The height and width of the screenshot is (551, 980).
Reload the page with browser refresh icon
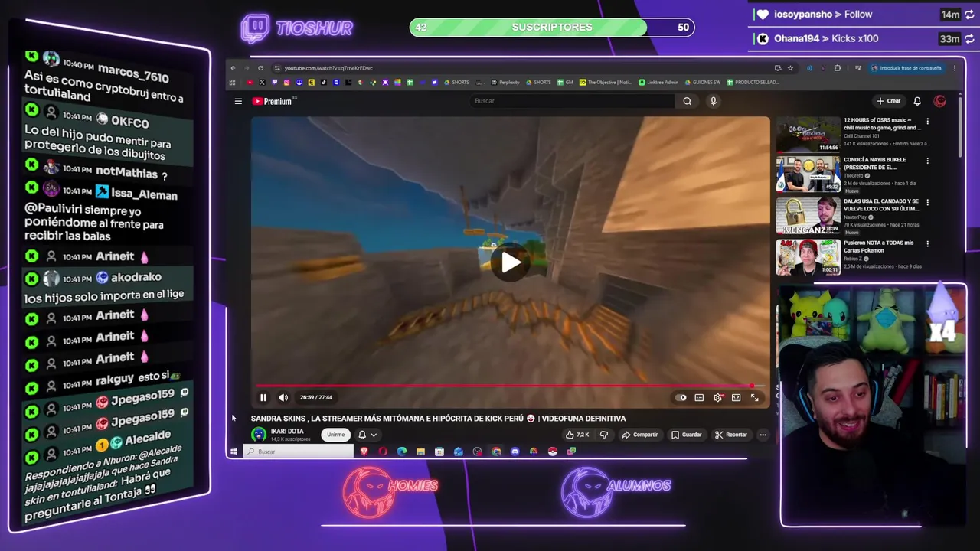[260, 68]
